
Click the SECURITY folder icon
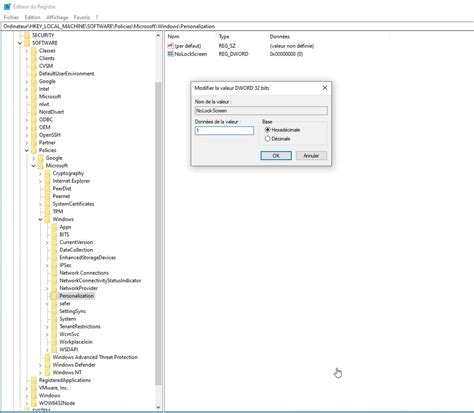[x=27, y=35]
